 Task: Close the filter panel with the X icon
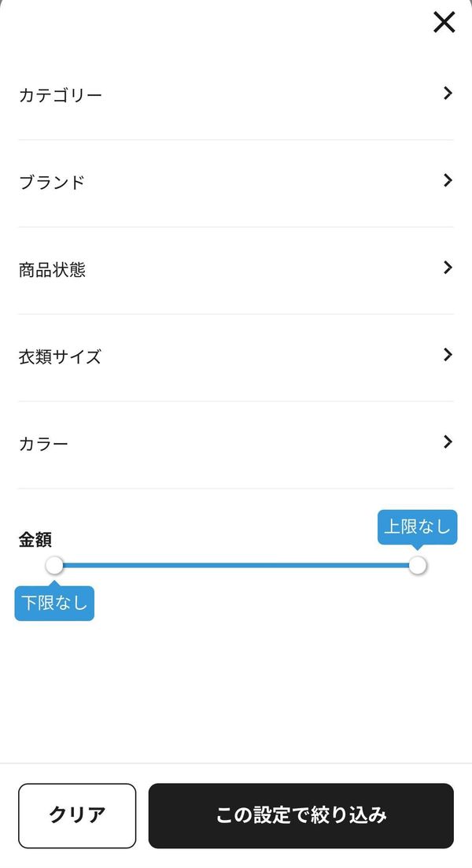(x=444, y=23)
